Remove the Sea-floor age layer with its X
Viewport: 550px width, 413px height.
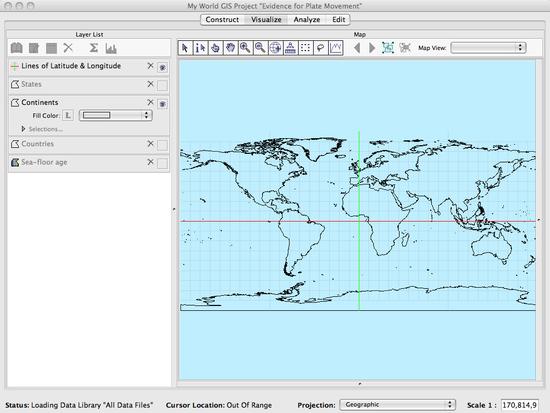point(150,162)
